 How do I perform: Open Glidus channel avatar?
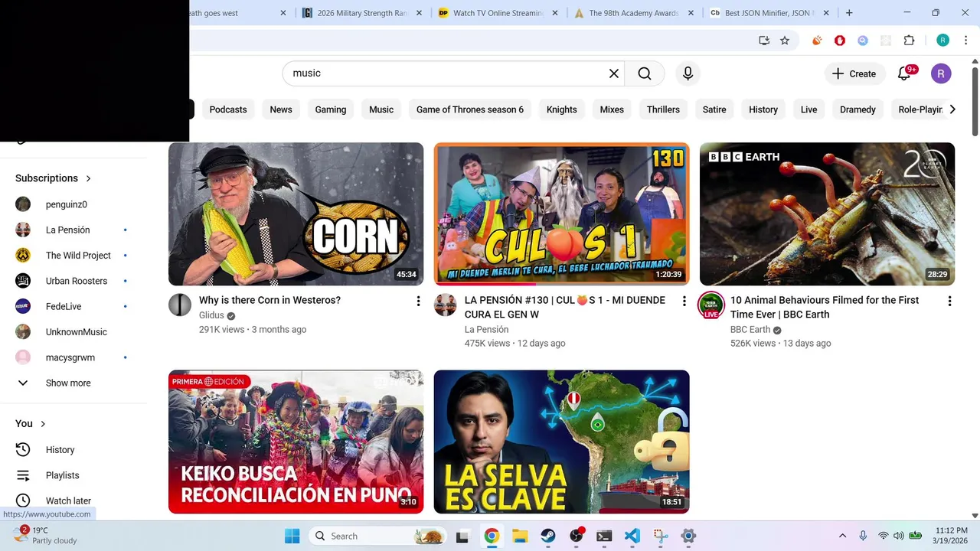tap(180, 305)
